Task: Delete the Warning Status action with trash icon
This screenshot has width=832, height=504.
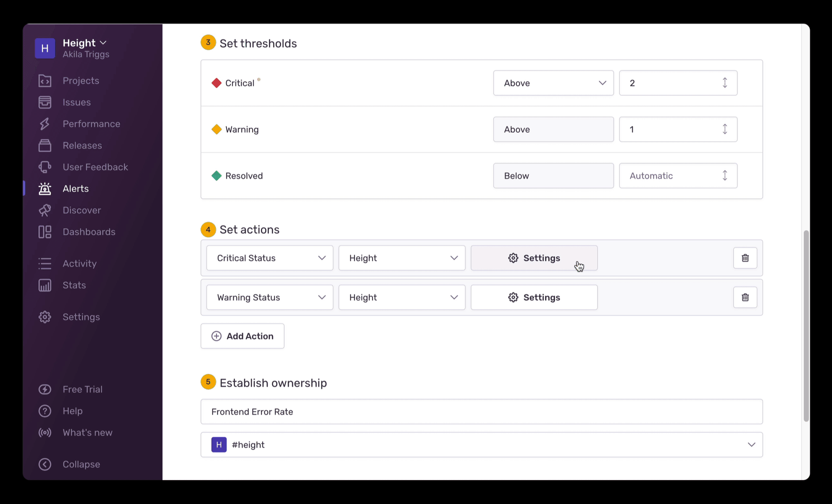Action: click(745, 297)
